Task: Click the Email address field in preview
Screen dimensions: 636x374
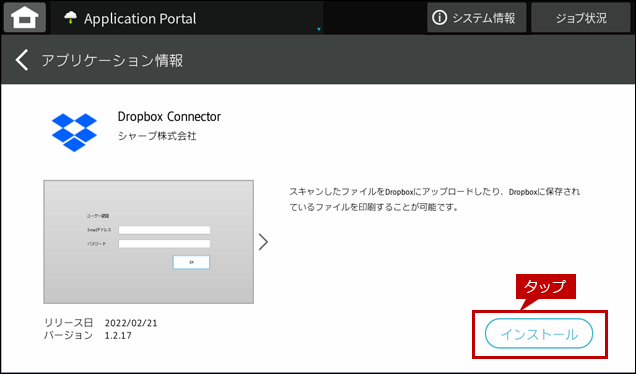Action: coord(164,230)
